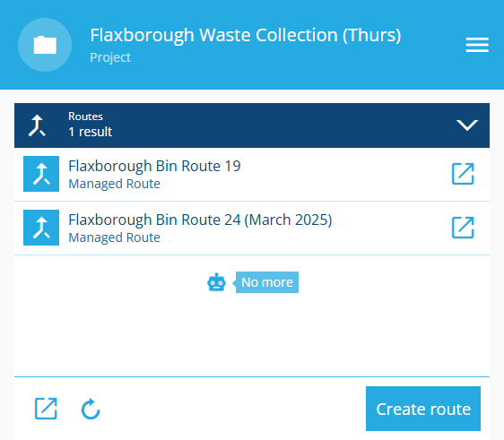Open the hamburger menu in header

pyautogui.click(x=477, y=45)
